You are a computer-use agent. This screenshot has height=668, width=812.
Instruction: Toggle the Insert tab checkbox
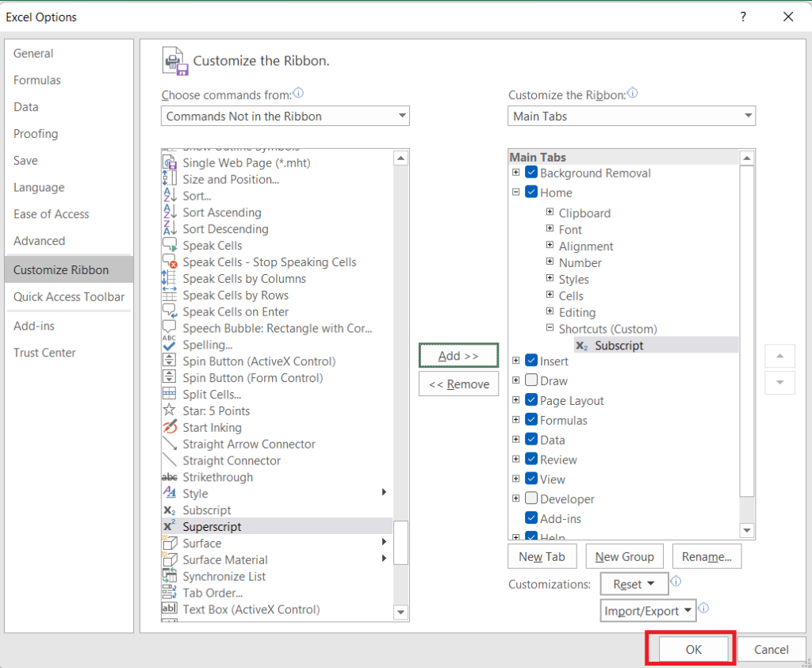tap(531, 361)
